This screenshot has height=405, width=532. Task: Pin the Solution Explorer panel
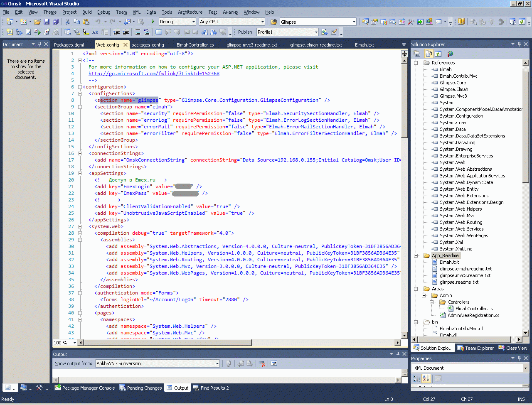[519, 44]
